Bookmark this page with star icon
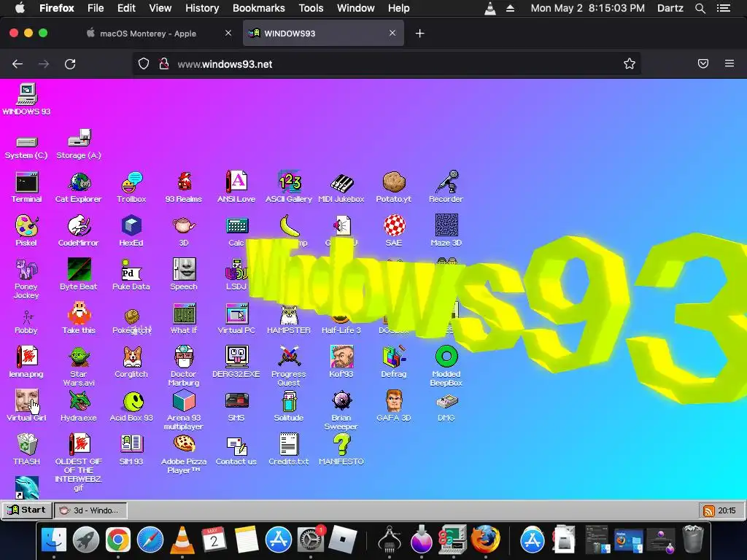The width and height of the screenshot is (747, 560). pyautogui.click(x=630, y=64)
